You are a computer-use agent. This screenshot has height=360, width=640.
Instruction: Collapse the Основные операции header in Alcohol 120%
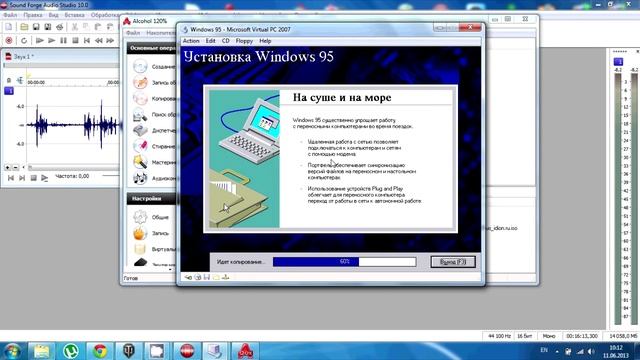(151, 48)
